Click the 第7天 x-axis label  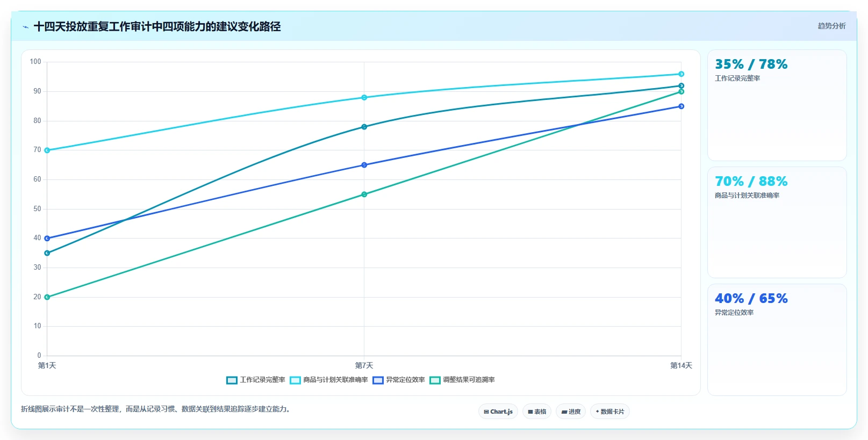tap(364, 365)
